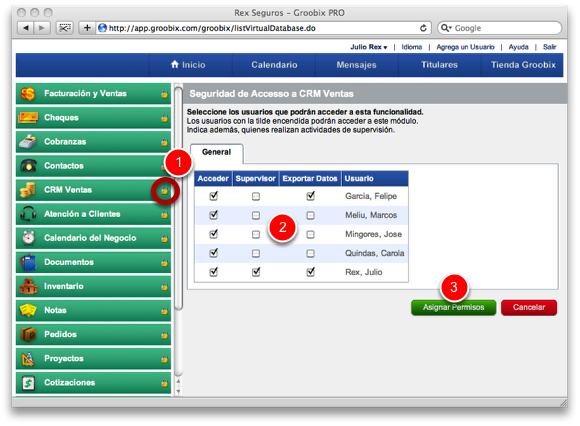The width and height of the screenshot is (580, 426).
Task: Click the Atención a Clientes headset icon
Action: pyautogui.click(x=28, y=214)
